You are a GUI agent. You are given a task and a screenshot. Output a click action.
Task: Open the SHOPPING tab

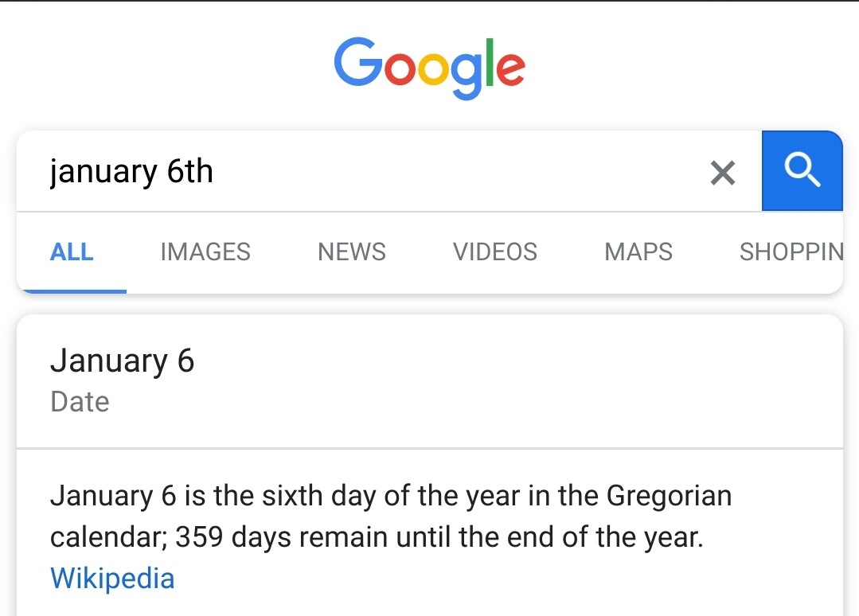(791, 252)
